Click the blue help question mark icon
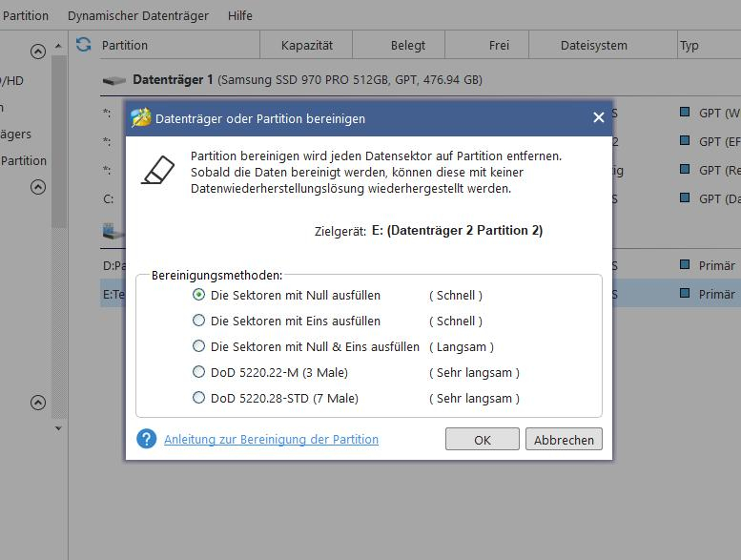The image size is (741, 560). pyautogui.click(x=146, y=439)
